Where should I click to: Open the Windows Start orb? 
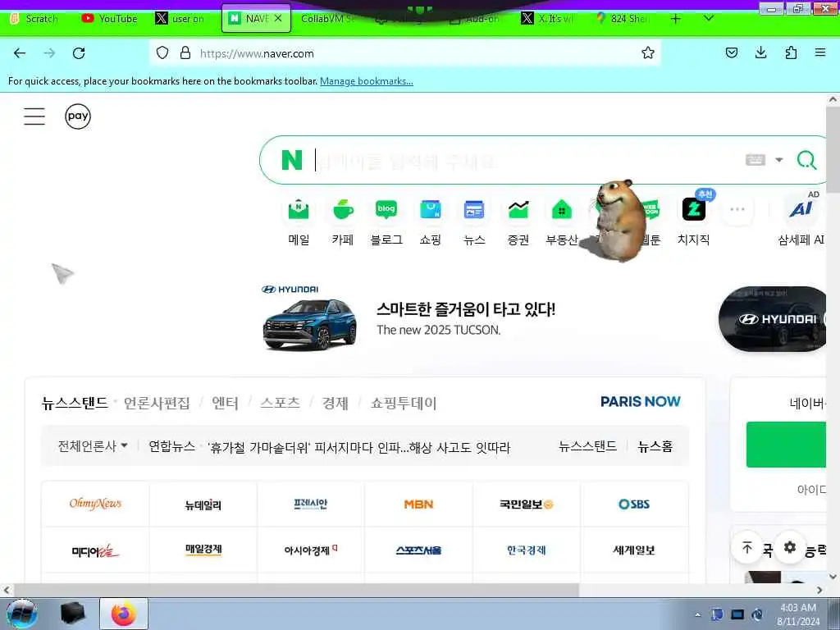point(22,614)
